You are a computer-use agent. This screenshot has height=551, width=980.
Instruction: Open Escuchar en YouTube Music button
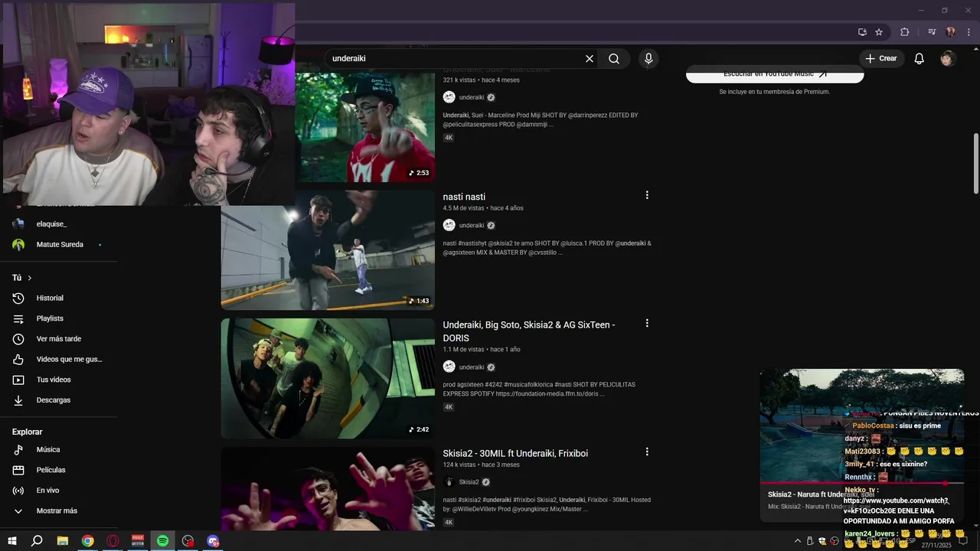(x=775, y=73)
